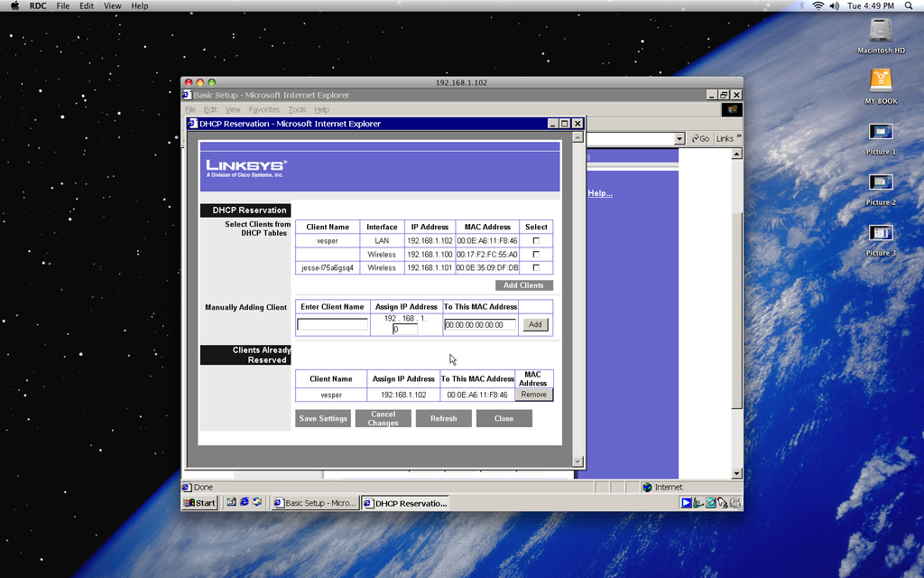The image size is (924, 578).
Task: Remove the reserved vesper client
Action: pyautogui.click(x=534, y=395)
